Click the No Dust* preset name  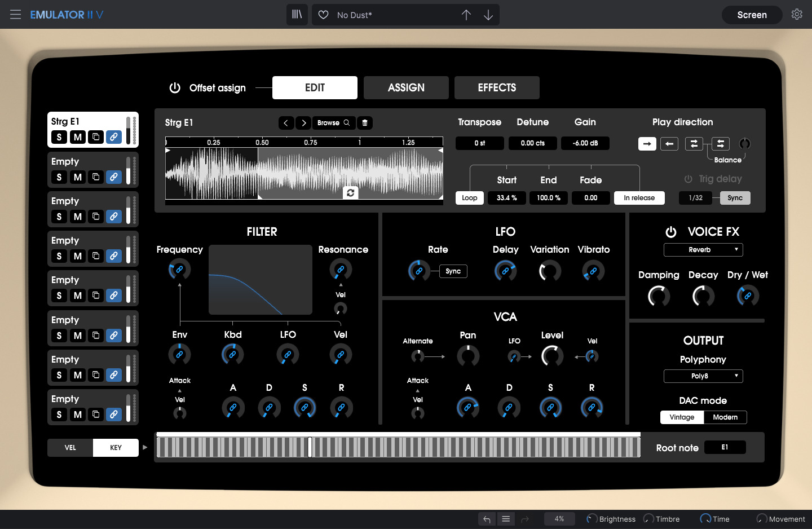click(x=355, y=15)
